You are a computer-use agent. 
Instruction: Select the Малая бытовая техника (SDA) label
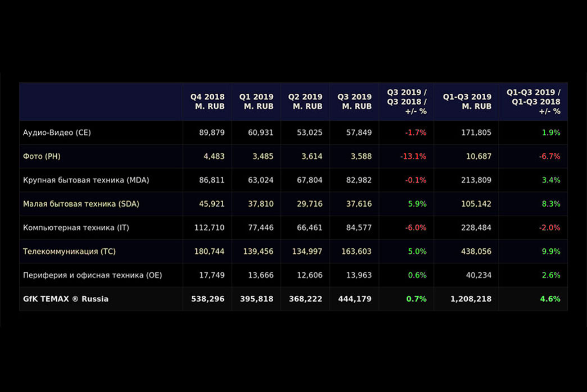81,204
